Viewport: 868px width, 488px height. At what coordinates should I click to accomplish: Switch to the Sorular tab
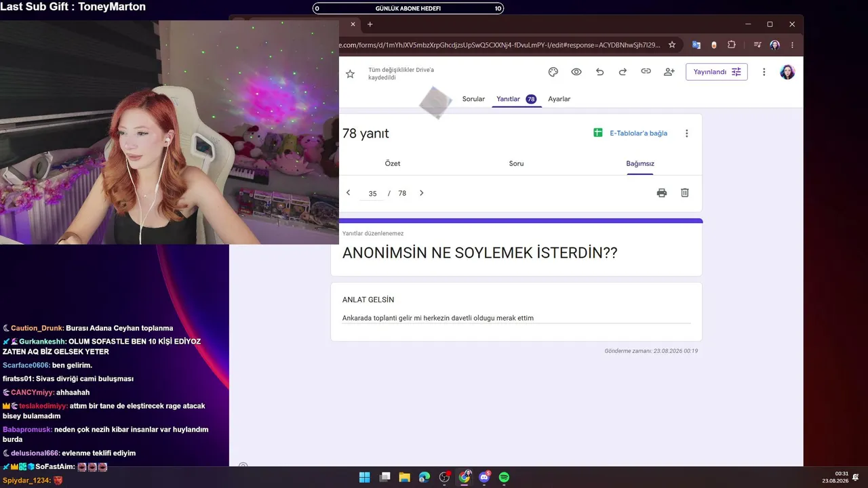click(473, 99)
